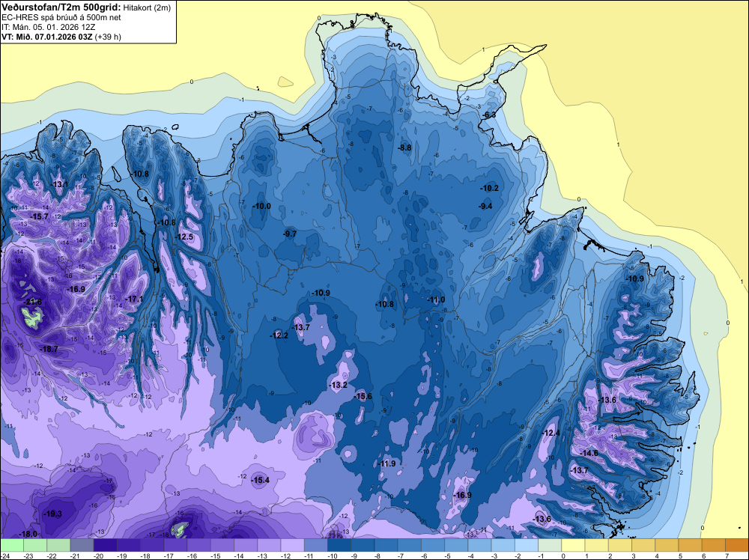Click the legend color cell for -12
This screenshot has width=749, height=560.
click(292, 545)
